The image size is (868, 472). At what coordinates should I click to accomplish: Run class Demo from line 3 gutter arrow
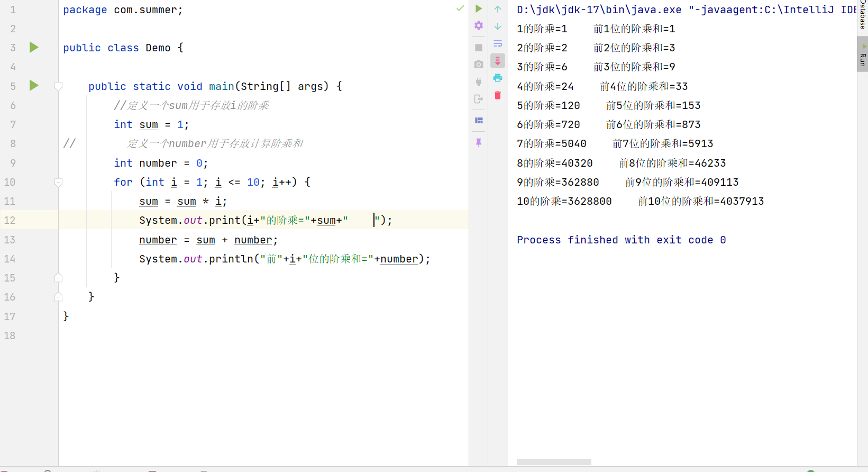coord(34,47)
